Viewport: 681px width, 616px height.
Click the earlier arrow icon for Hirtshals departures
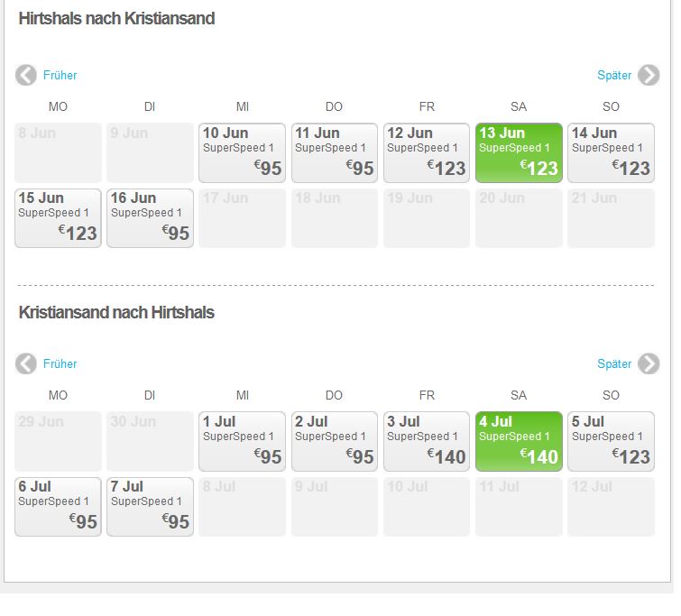point(26,76)
